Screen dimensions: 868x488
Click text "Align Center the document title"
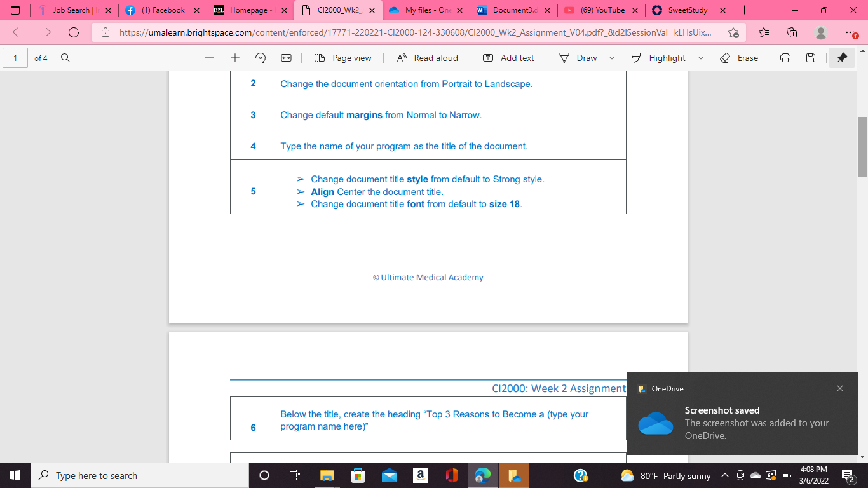(x=377, y=191)
